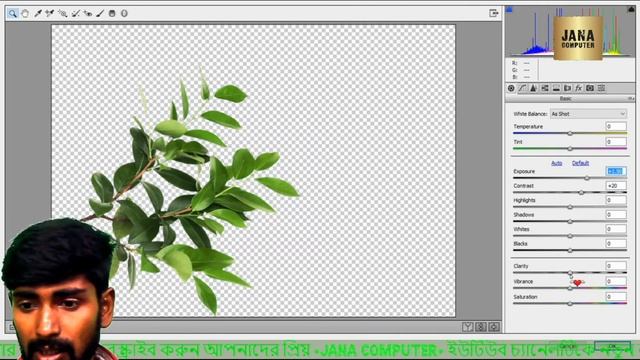Swap before and after settings icon
This screenshot has width=640, height=360.
(x=481, y=327)
